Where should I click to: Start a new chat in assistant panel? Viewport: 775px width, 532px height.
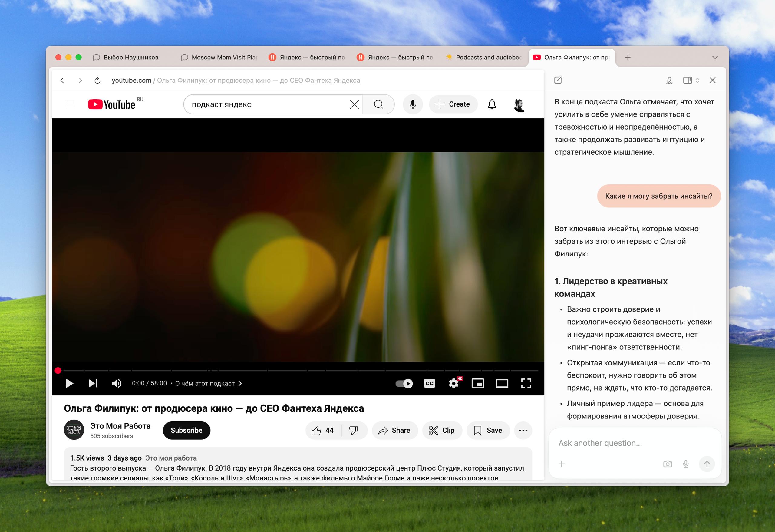pos(558,80)
